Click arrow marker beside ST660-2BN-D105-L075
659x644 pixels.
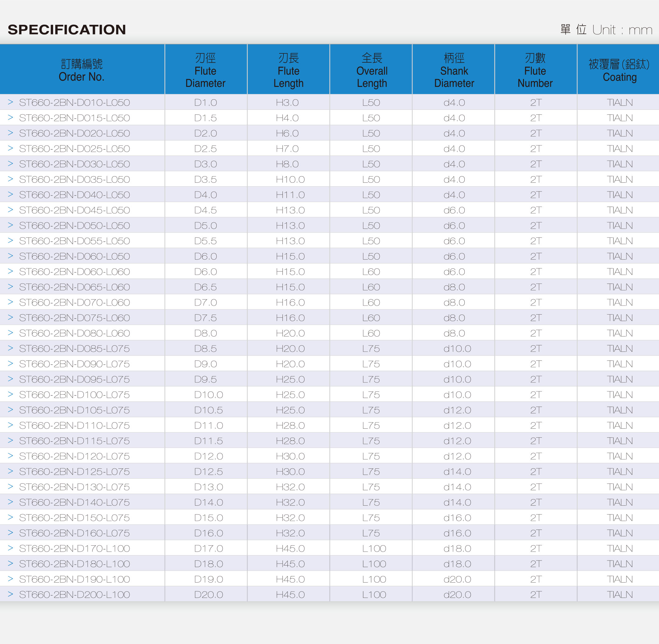click(x=11, y=409)
